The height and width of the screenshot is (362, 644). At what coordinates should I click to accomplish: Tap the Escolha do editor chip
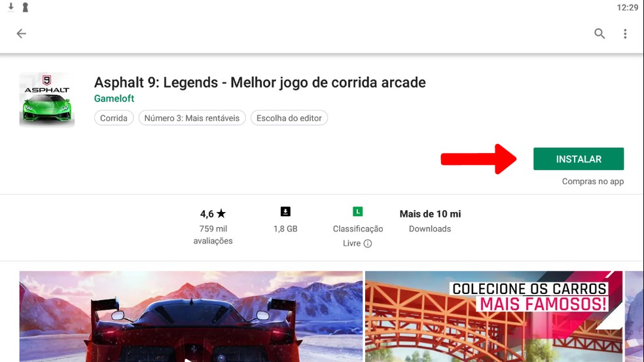(289, 118)
